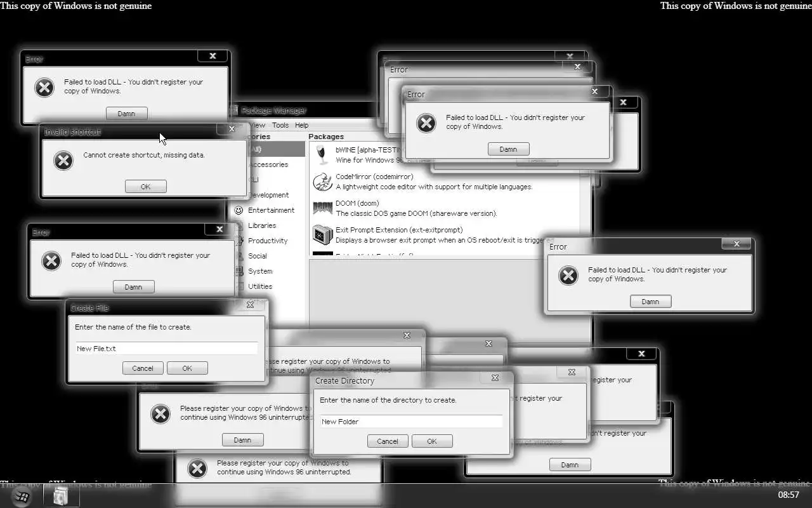Screen dimensions: 812x508
Task: Open the View menu in Package Manager
Action: [x=258, y=125]
